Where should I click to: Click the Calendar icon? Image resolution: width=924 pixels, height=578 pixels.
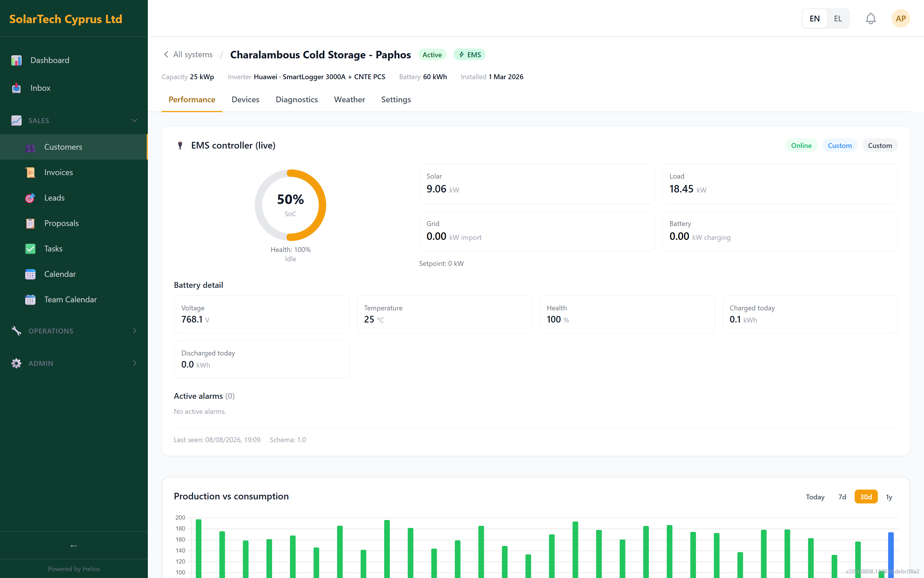[30, 274]
